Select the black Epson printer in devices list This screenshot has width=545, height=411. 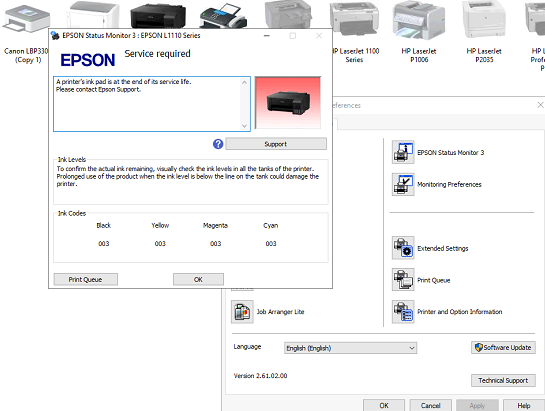tap(158, 16)
